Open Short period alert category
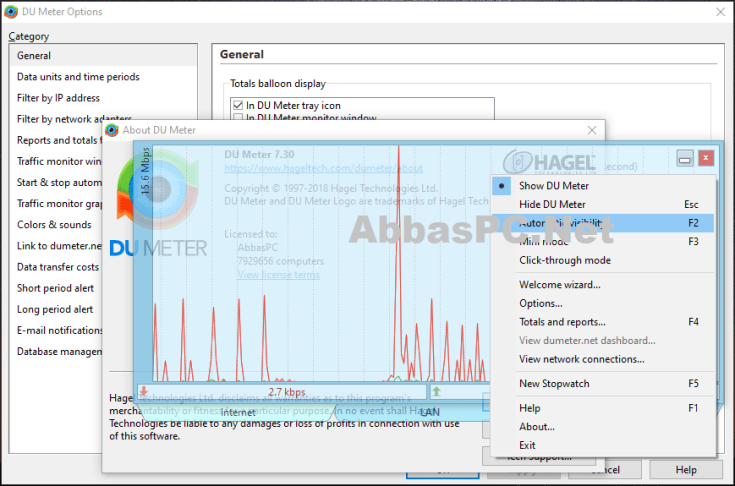 (x=55, y=288)
